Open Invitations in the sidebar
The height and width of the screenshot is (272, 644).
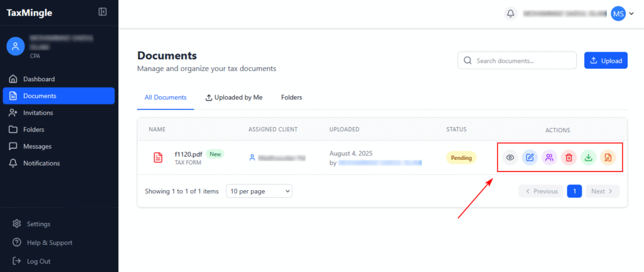pyautogui.click(x=38, y=113)
